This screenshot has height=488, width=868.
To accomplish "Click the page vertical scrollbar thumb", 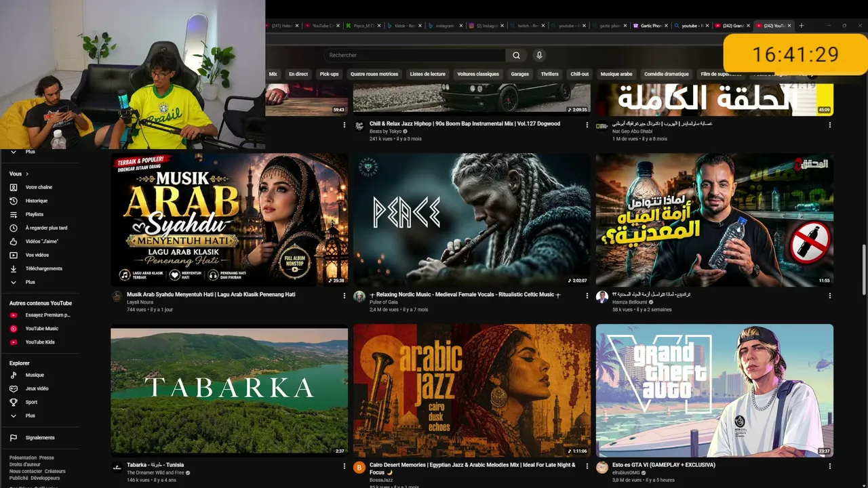I will 864,270.
